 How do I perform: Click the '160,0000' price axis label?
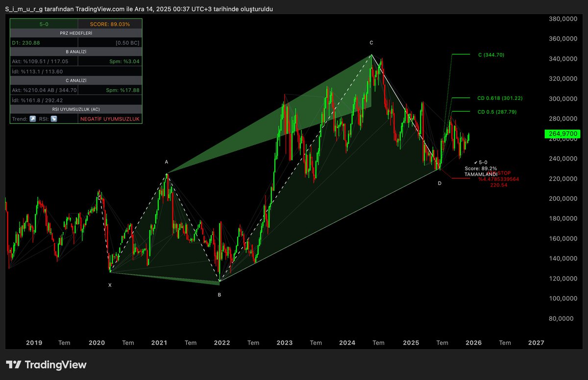point(563,238)
